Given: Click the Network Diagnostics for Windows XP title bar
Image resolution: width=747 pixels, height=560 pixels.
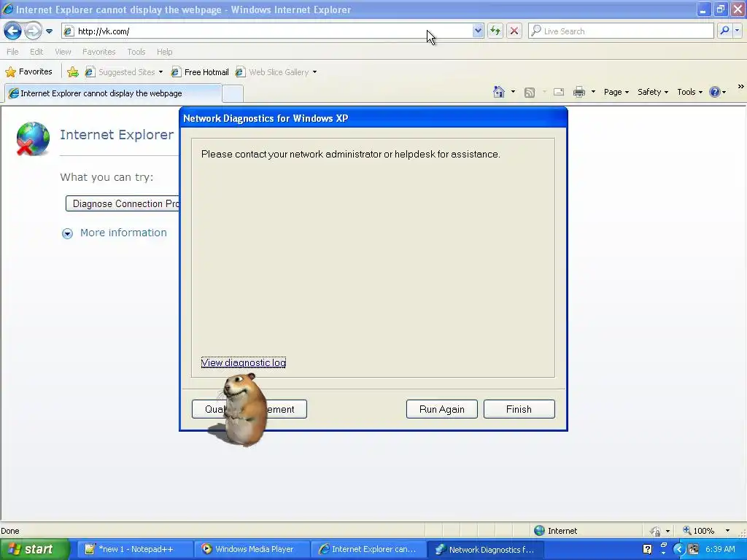Looking at the screenshot, I should pyautogui.click(x=373, y=118).
